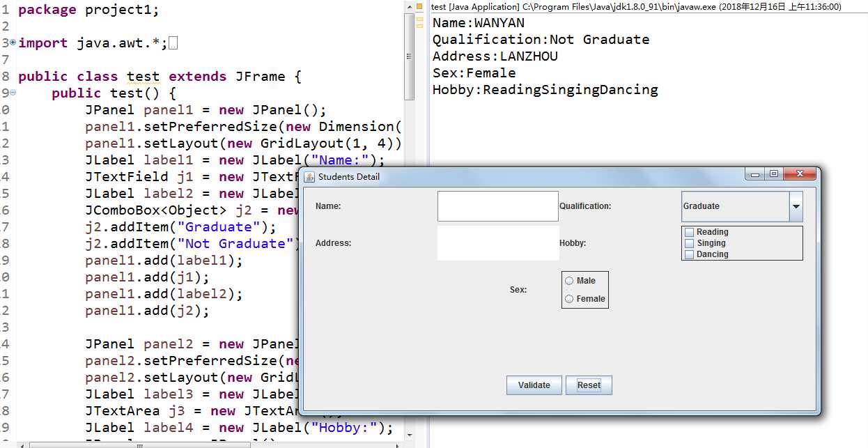Click the yellow warning marker atop the overview ruler

click(419, 6)
